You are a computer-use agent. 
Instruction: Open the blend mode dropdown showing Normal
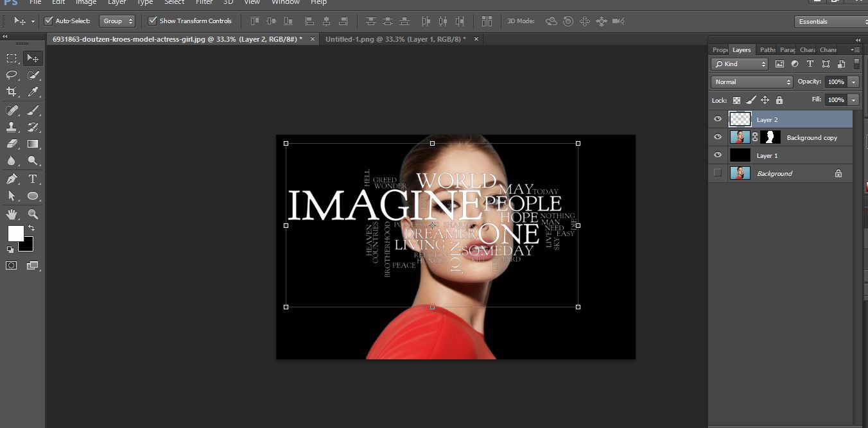[x=751, y=81]
